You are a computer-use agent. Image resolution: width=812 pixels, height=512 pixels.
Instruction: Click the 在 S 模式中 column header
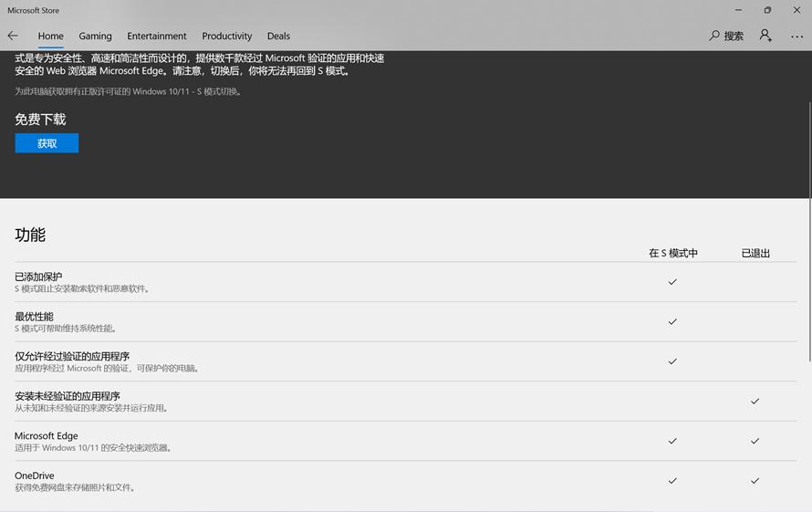tap(672, 253)
